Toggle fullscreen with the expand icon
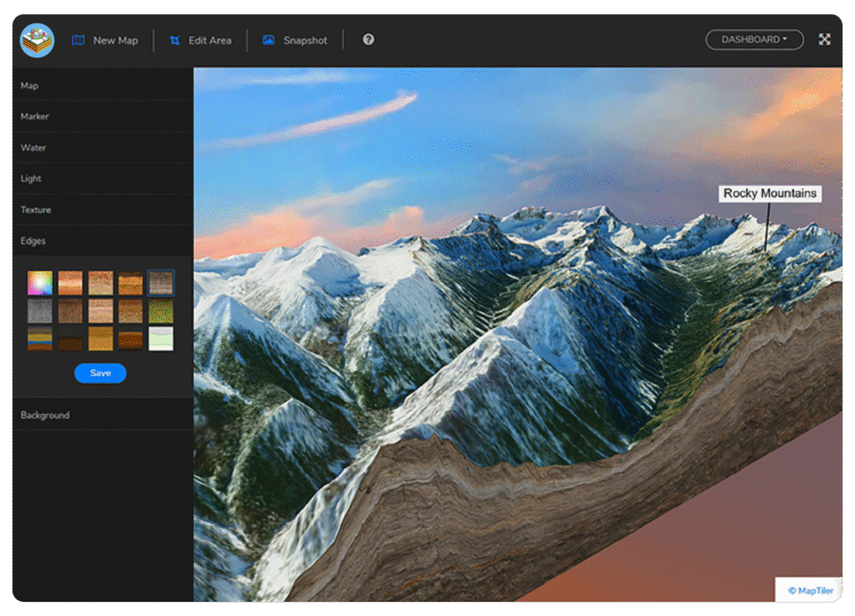 [x=824, y=39]
